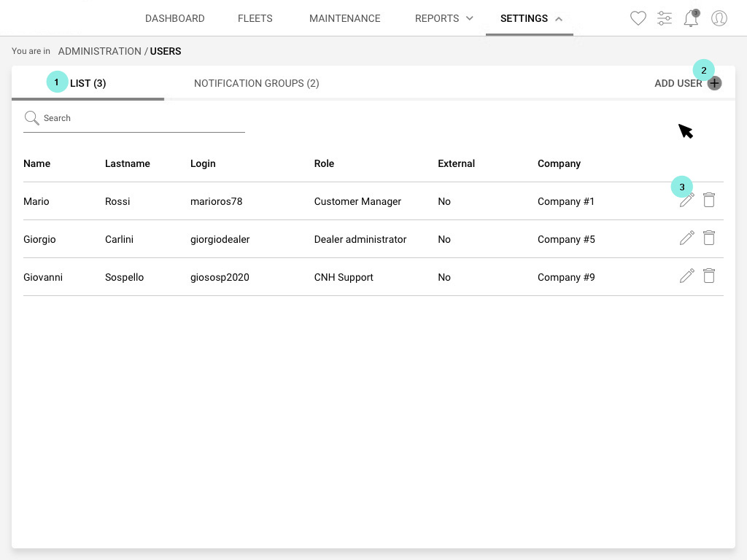Open the favorites heart icon

click(x=638, y=18)
